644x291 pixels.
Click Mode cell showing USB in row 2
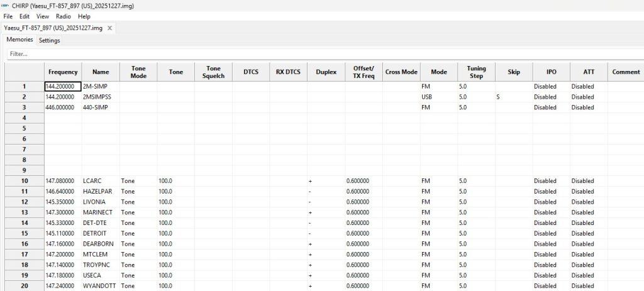438,97
